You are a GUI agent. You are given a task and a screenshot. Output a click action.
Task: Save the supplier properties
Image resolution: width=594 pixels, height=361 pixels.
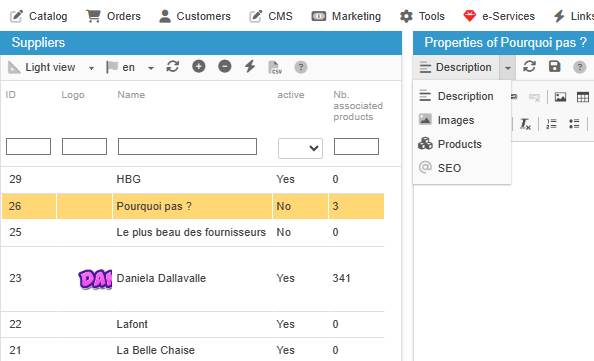555,67
